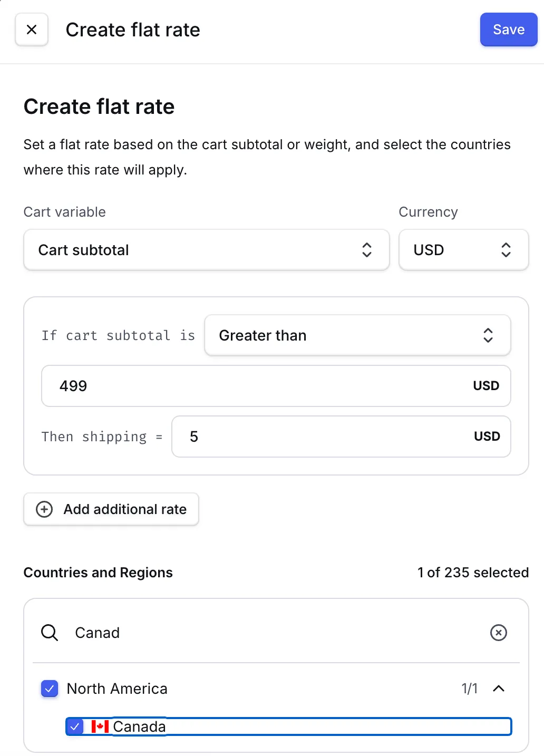Viewport: 544px width, 756px height.
Task: Open the Cart variable dropdown
Action: pyautogui.click(x=206, y=250)
